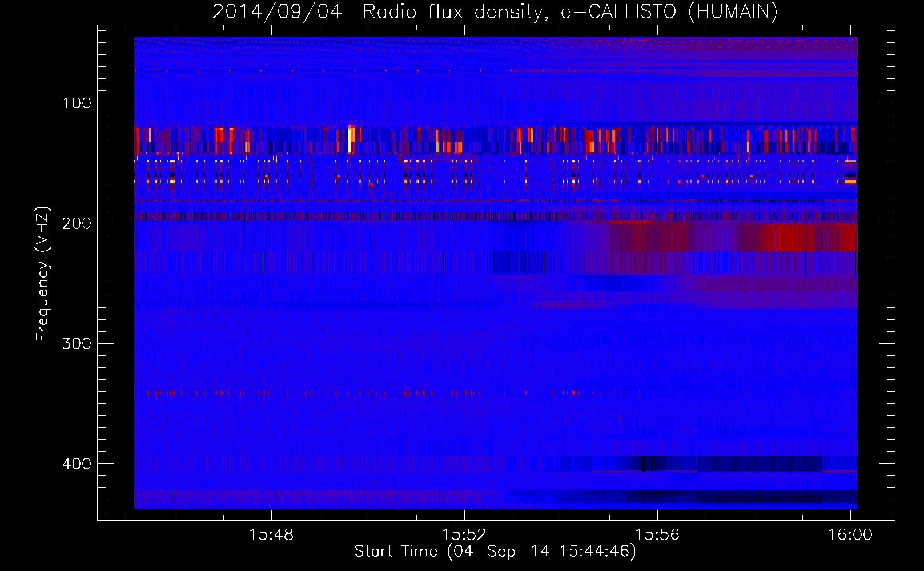
Task: Click the '15:52' time axis label
Action: (464, 534)
